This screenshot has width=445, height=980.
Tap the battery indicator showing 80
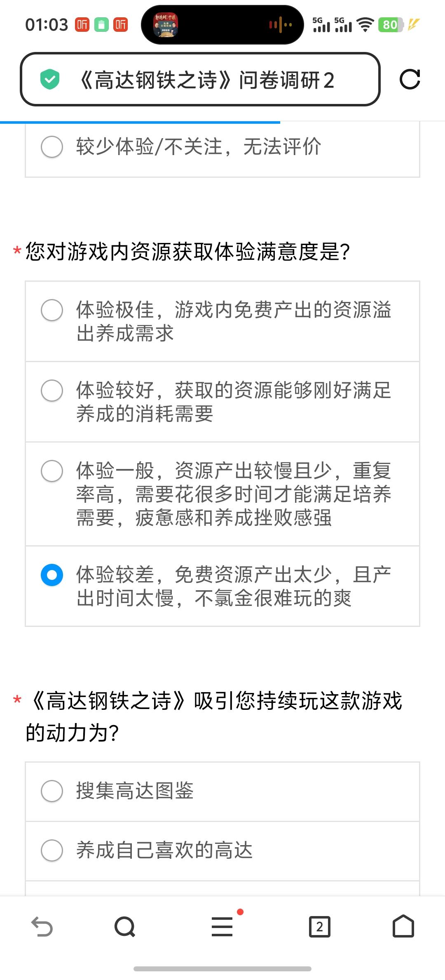point(390,25)
